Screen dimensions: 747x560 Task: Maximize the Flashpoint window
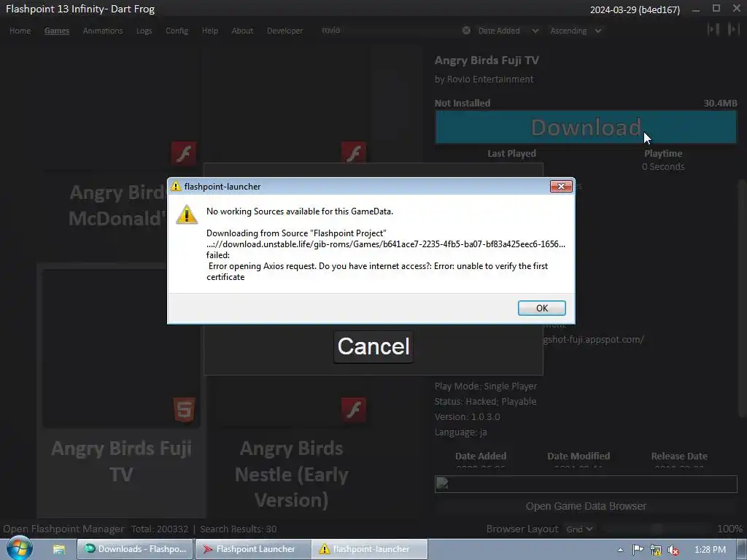coord(716,8)
